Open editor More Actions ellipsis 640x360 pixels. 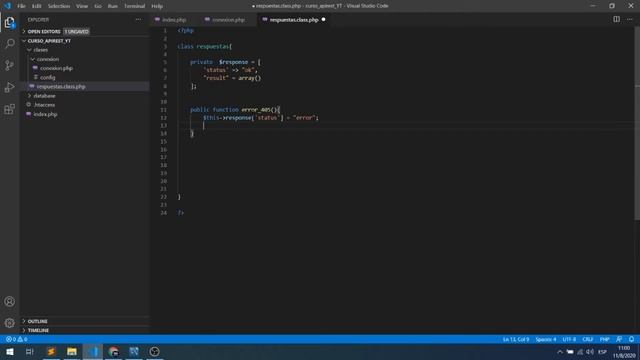click(630, 19)
